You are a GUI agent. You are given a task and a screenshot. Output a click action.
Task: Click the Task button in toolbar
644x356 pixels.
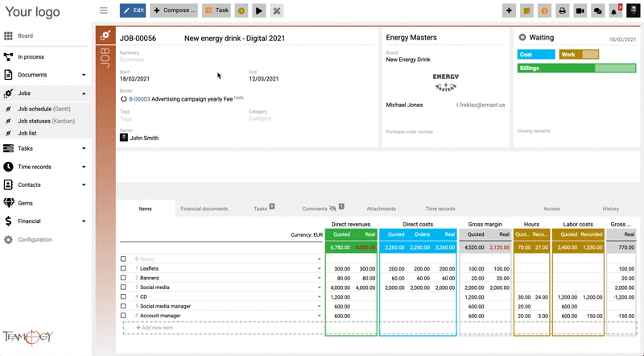pos(217,10)
